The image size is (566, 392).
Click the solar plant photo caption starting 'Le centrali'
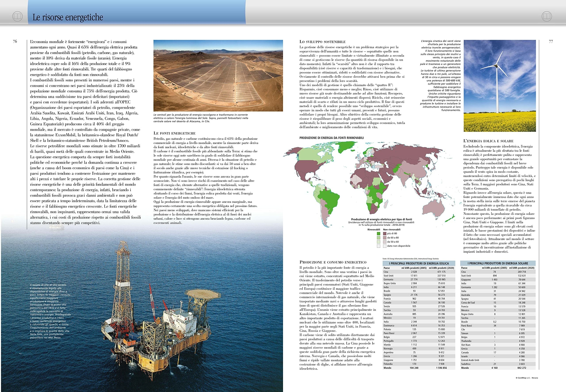(x=201, y=118)
